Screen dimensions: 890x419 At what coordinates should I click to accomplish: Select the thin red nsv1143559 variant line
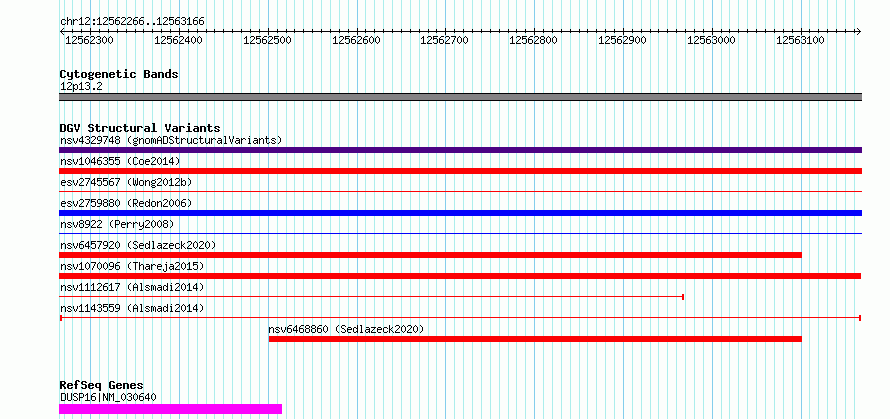pyautogui.click(x=460, y=317)
